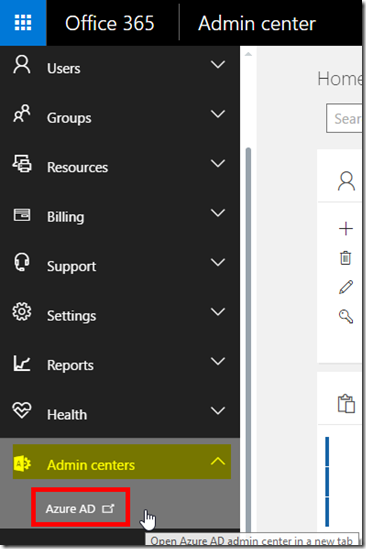The width and height of the screenshot is (366, 549).
Task: Expand the Reports chevron
Action: pyautogui.click(x=218, y=361)
